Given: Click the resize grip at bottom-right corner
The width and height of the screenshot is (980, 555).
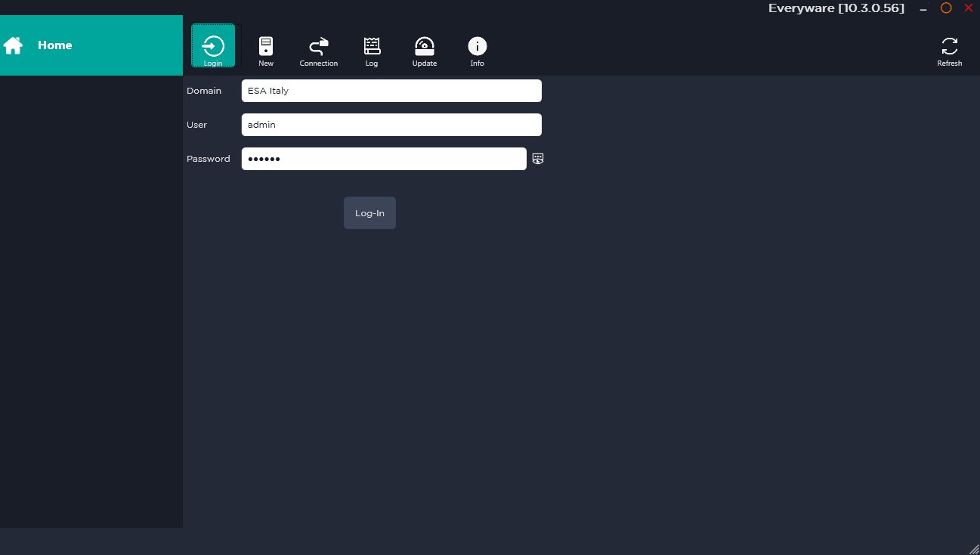Looking at the screenshot, I should pos(974,550).
